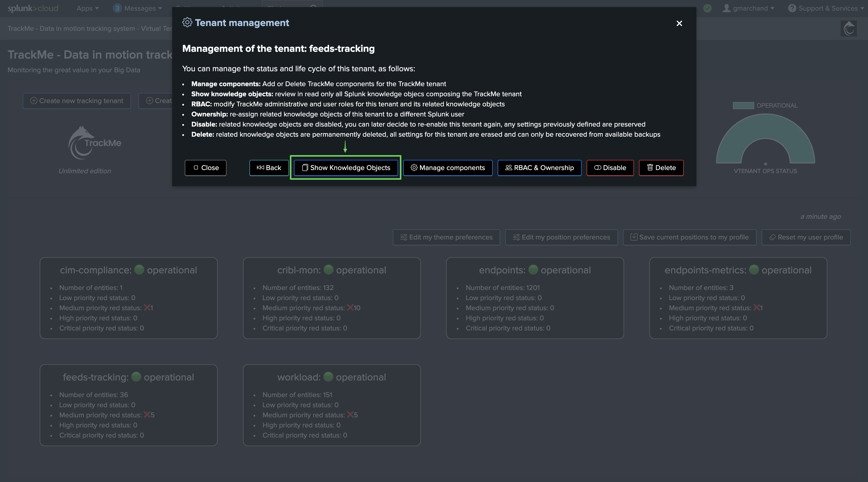Click the Tenant management gear icon
The image size is (868, 482).
187,22
